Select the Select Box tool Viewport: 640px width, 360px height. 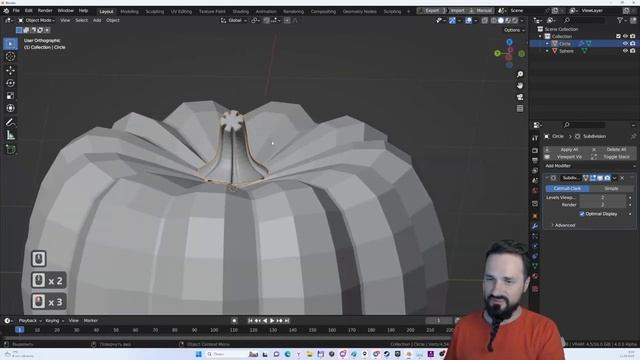pyautogui.click(x=11, y=44)
